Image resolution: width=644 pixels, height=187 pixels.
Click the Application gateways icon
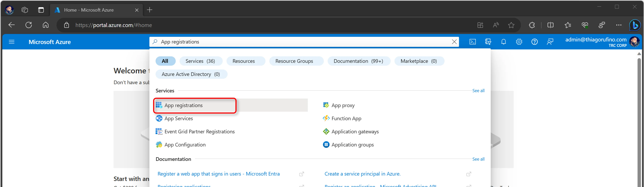coord(326,131)
